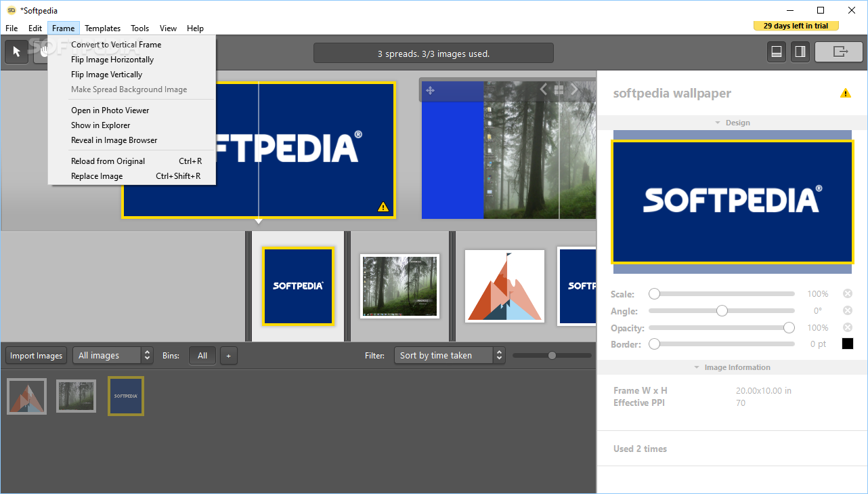This screenshot has width=868, height=494.
Task: Reset the Scale value with its X icon
Action: coord(847,293)
